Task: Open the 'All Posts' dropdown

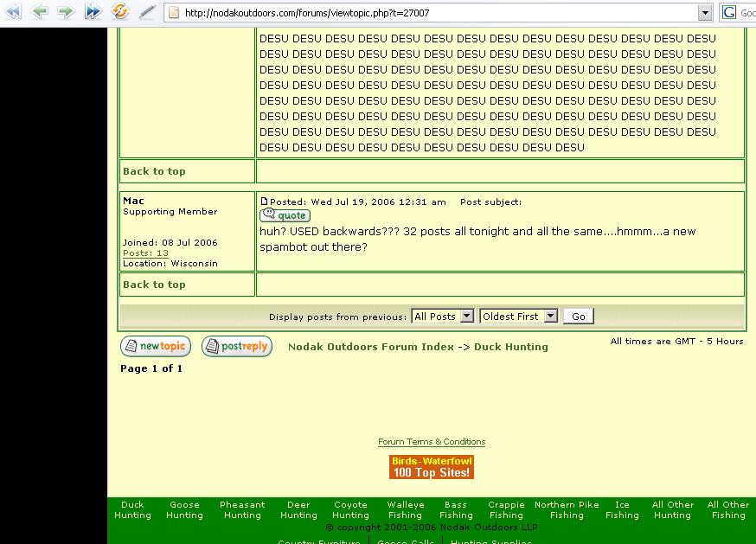Action: [x=443, y=317]
